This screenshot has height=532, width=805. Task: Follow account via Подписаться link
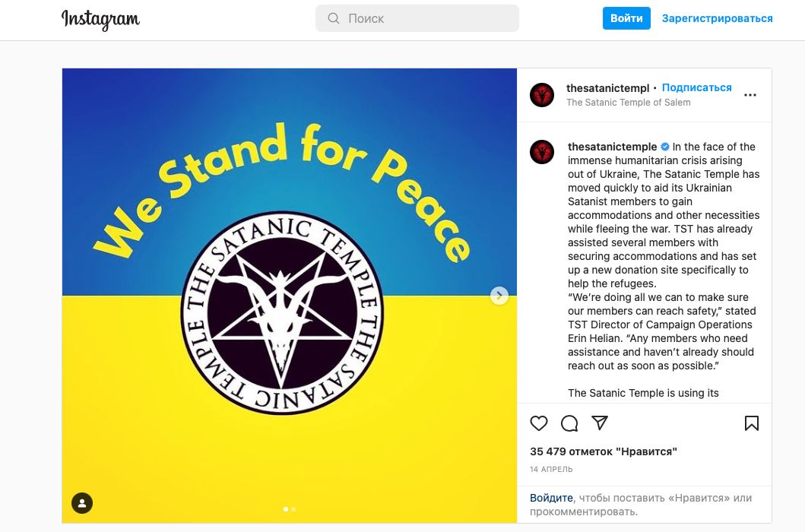pos(696,88)
